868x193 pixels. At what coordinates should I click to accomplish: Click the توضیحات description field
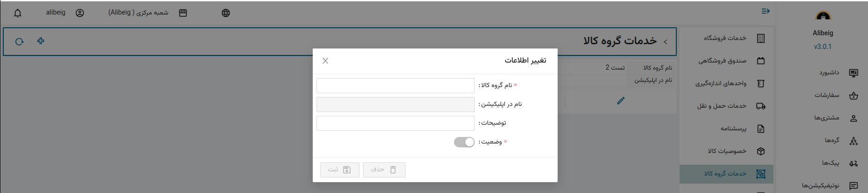[x=395, y=123]
